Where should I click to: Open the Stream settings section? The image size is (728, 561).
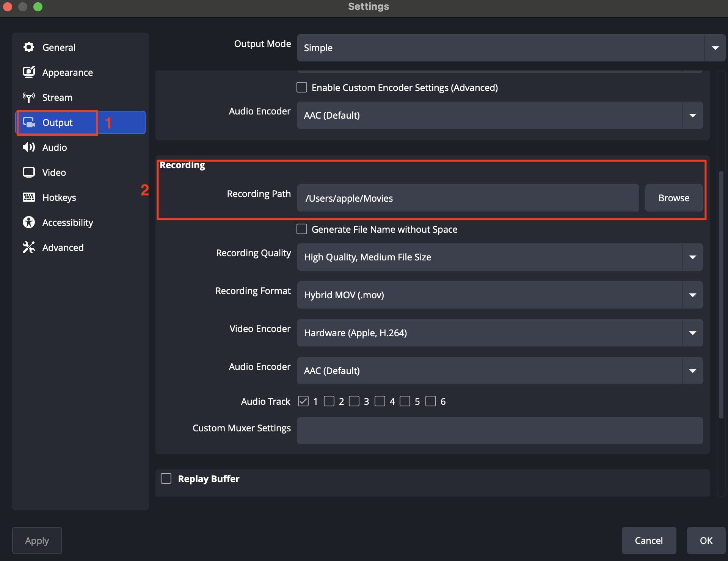click(x=80, y=97)
